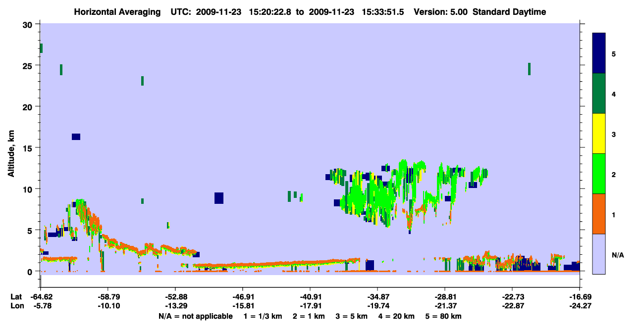Click the longitude value -13.29
This screenshot has height=330, width=644.
tap(175, 306)
